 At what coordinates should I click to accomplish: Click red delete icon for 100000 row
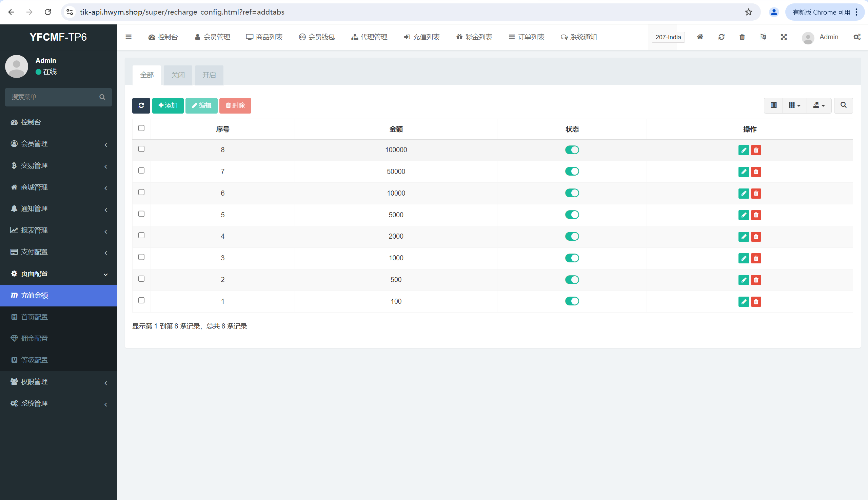pyautogui.click(x=756, y=150)
